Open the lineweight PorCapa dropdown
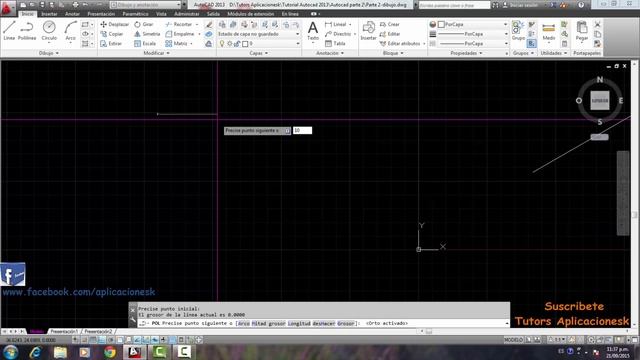Image resolution: width=640 pixels, height=360 pixels. [472, 34]
